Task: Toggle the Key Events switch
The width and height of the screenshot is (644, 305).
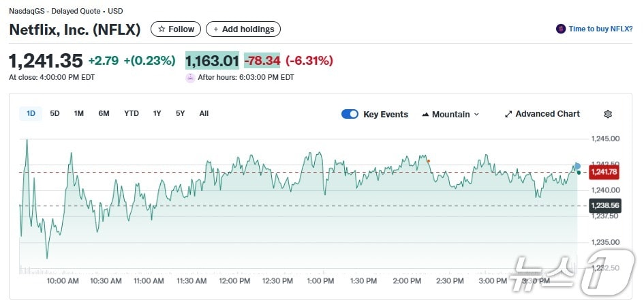Action: click(x=350, y=114)
